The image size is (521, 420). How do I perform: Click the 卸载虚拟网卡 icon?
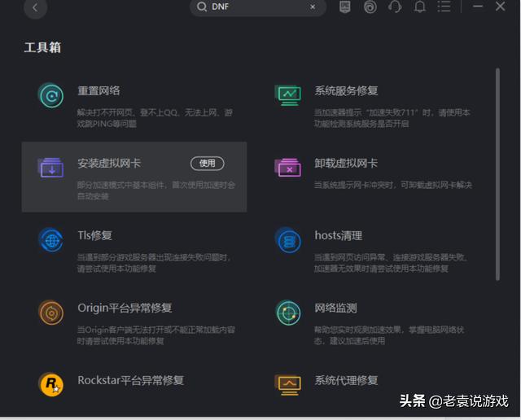click(288, 168)
